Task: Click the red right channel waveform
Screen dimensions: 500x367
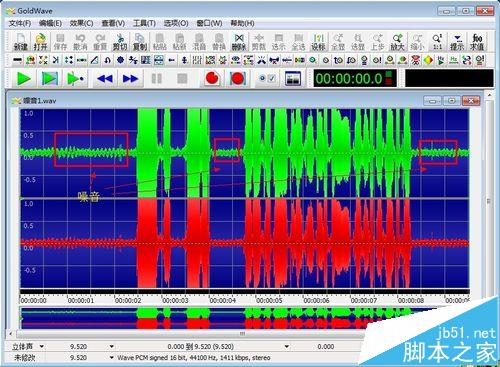Action: click(x=244, y=243)
